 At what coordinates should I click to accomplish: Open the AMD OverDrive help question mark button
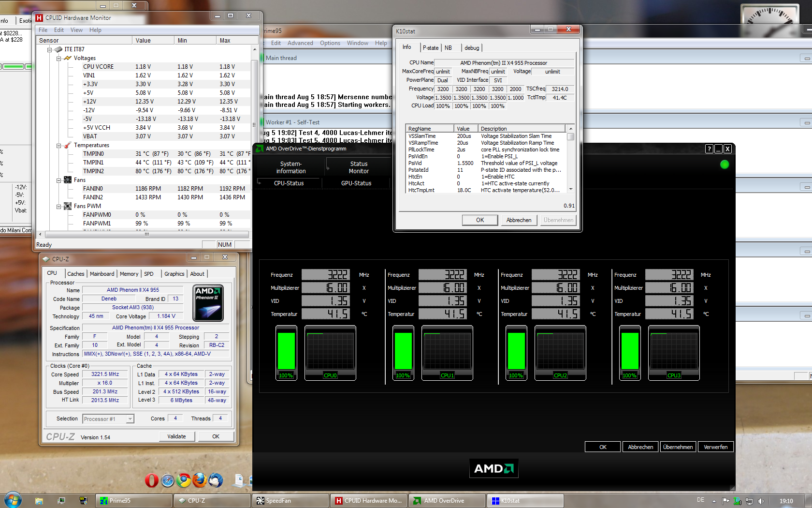click(709, 149)
